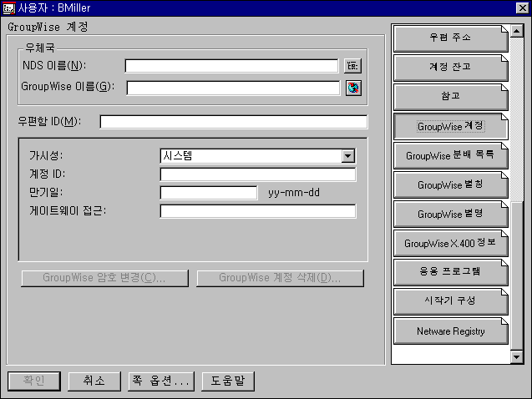Click the 확인 button
The height and width of the screenshot is (399, 532).
click(x=34, y=381)
